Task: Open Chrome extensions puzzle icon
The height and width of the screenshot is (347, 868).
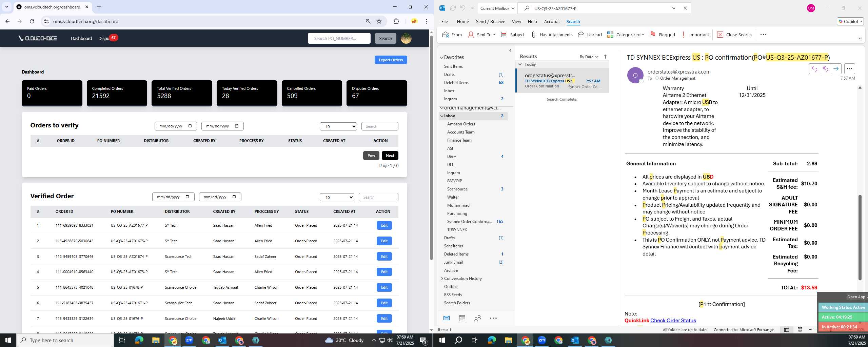Action: 396,21
